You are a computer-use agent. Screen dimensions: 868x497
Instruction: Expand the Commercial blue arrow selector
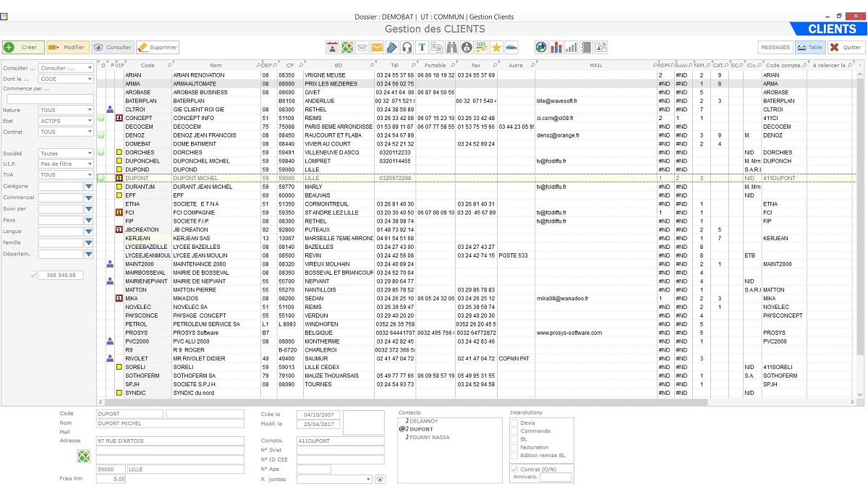[89, 197]
